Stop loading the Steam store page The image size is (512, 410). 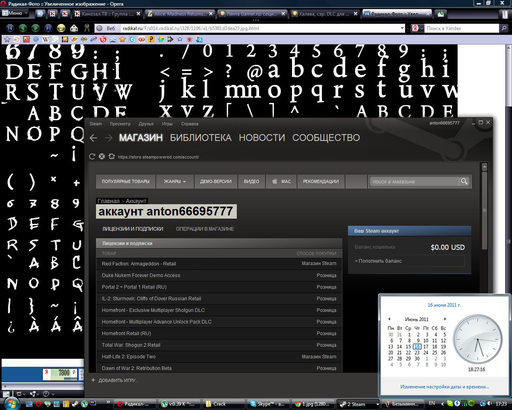(x=102, y=156)
